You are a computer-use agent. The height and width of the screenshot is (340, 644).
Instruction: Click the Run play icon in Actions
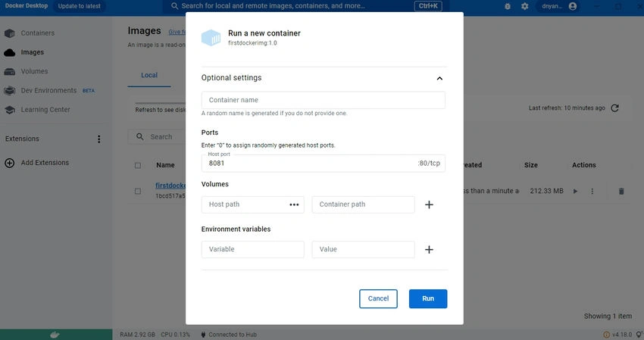[575, 191]
